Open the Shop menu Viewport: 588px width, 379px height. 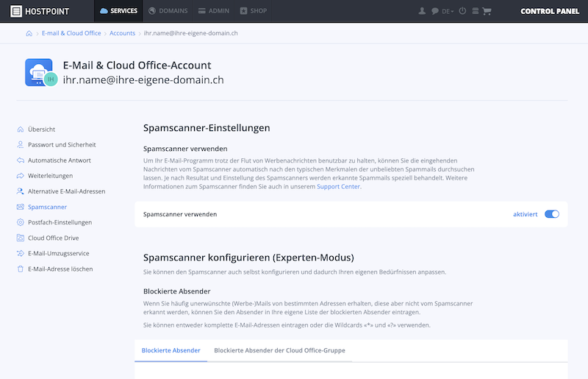tap(254, 11)
